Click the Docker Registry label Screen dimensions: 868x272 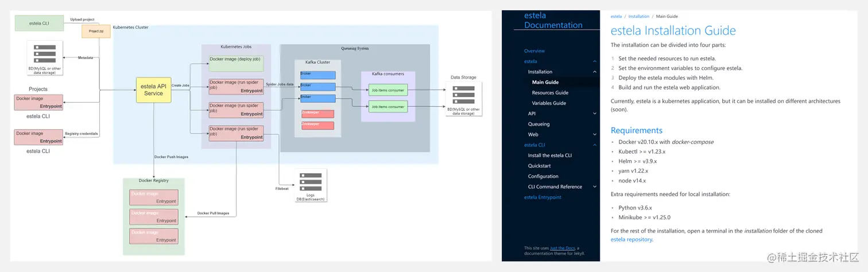point(153,181)
